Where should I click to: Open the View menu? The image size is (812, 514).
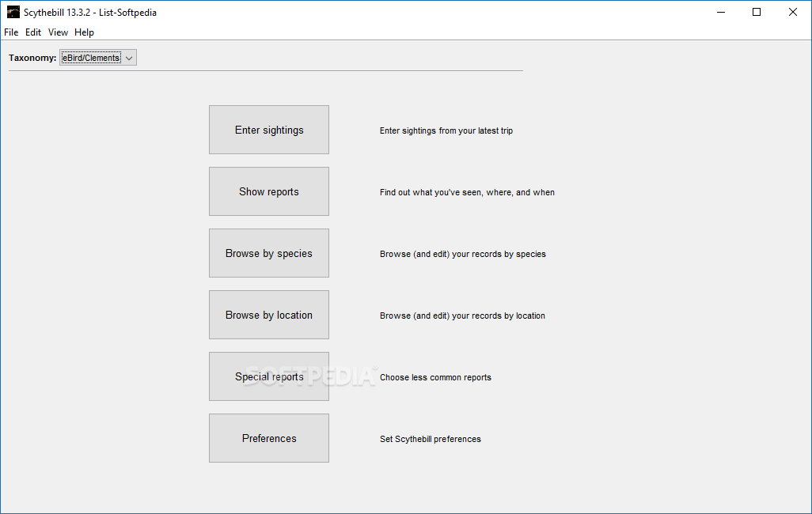tap(58, 32)
